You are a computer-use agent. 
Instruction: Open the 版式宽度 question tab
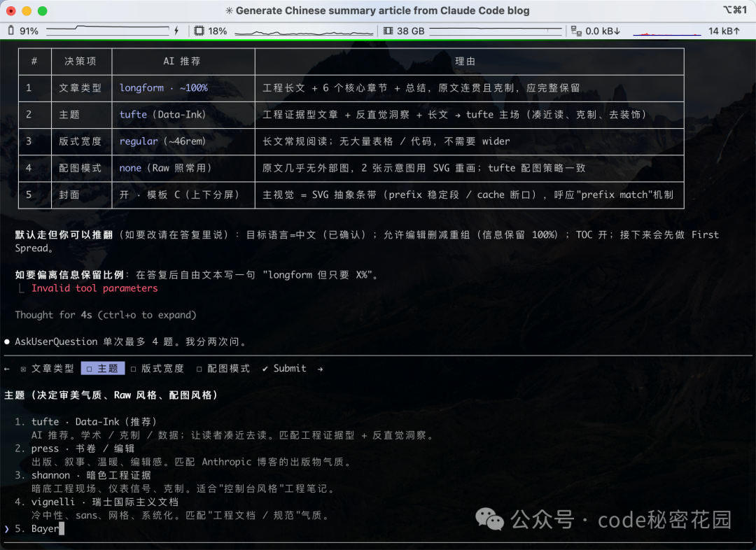(x=162, y=368)
